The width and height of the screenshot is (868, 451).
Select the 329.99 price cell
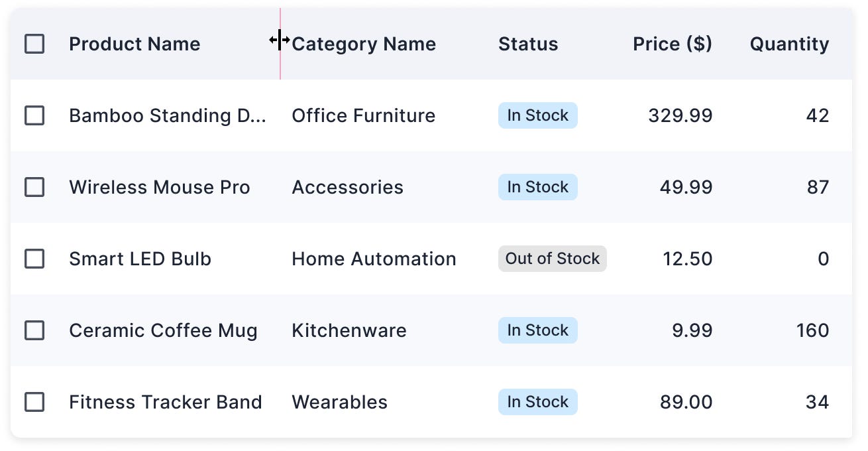pyautogui.click(x=680, y=115)
